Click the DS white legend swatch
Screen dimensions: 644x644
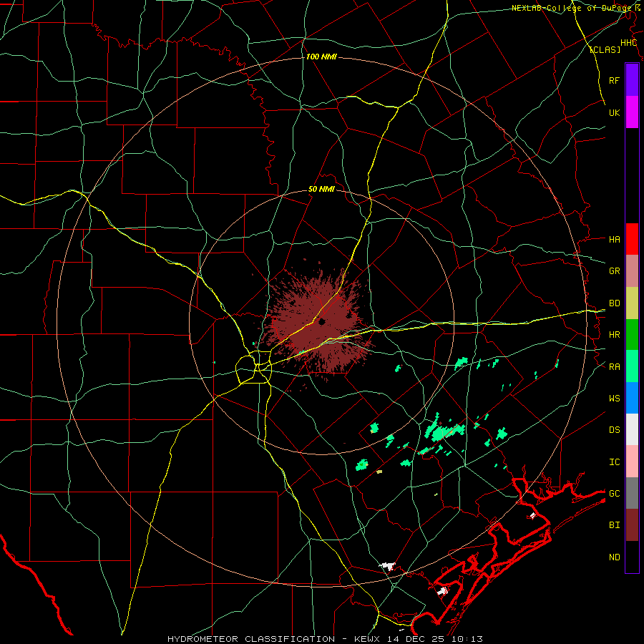[632, 429]
